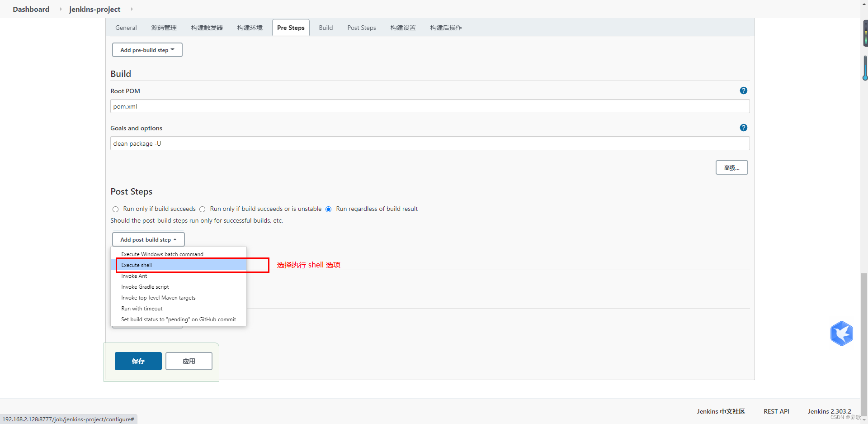Click the 高级... advanced button

click(x=731, y=167)
